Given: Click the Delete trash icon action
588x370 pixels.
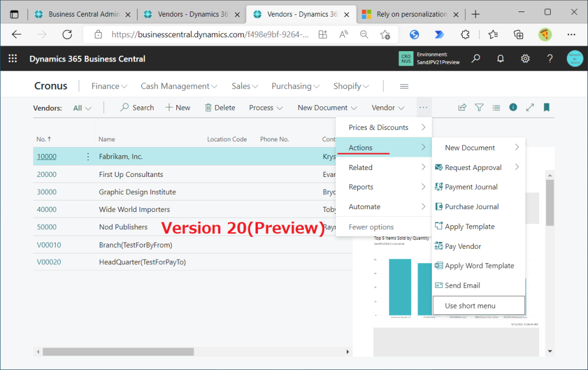Looking at the screenshot, I should point(220,107).
